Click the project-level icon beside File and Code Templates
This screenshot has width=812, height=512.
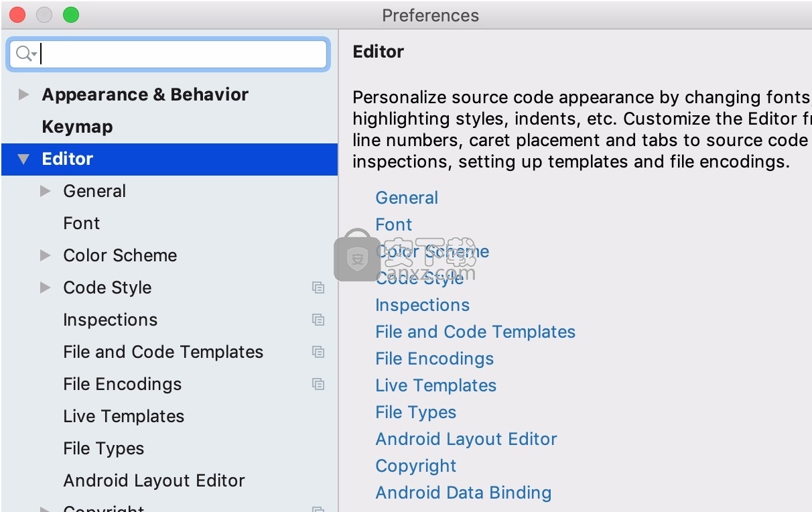click(318, 352)
